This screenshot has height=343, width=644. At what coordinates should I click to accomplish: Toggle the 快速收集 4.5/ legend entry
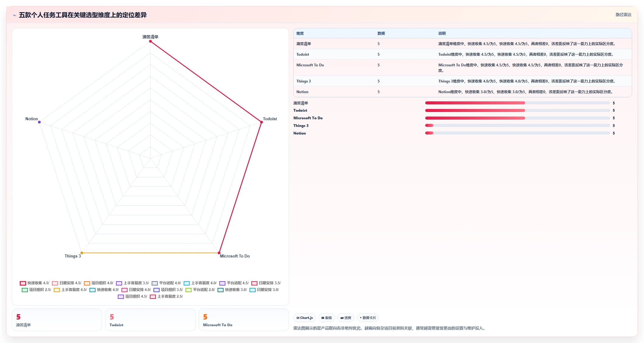tap(35, 283)
